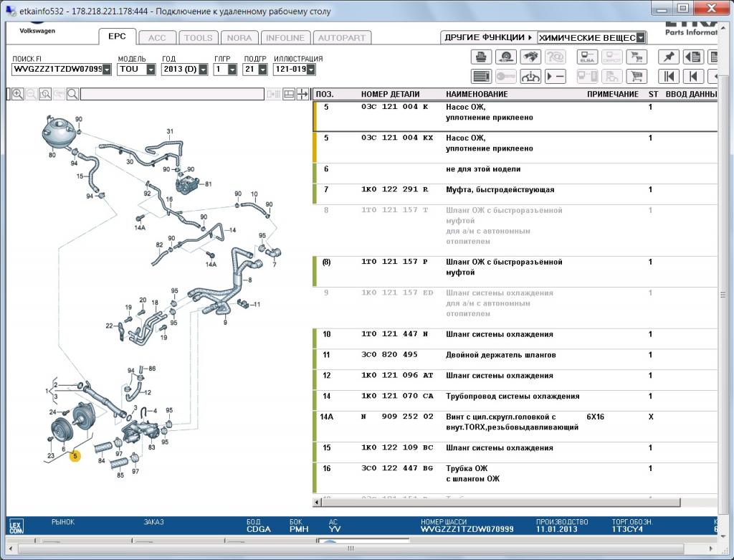
Task: Open the МОДЕЛЬ dropdown showing TOU
Action: (151, 70)
